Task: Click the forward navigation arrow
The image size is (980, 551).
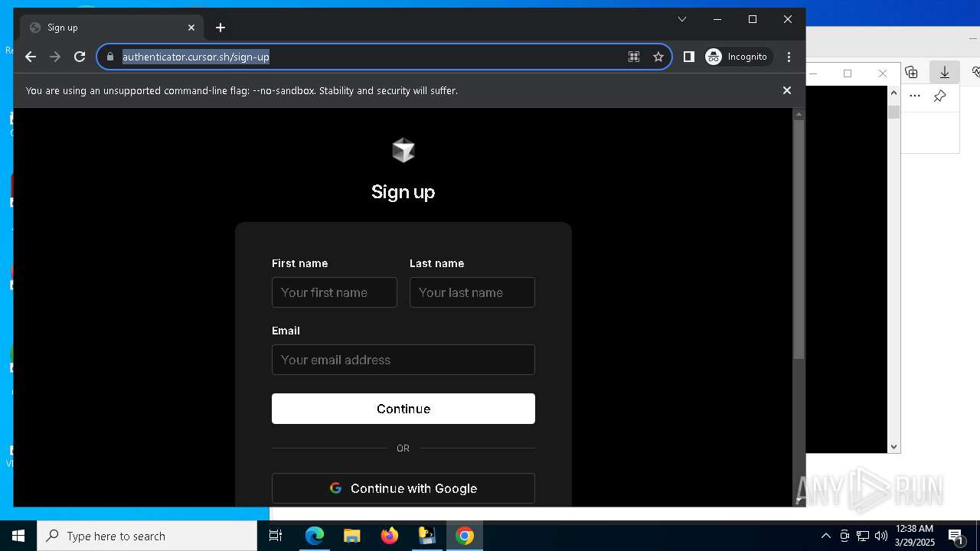Action: 55,57
